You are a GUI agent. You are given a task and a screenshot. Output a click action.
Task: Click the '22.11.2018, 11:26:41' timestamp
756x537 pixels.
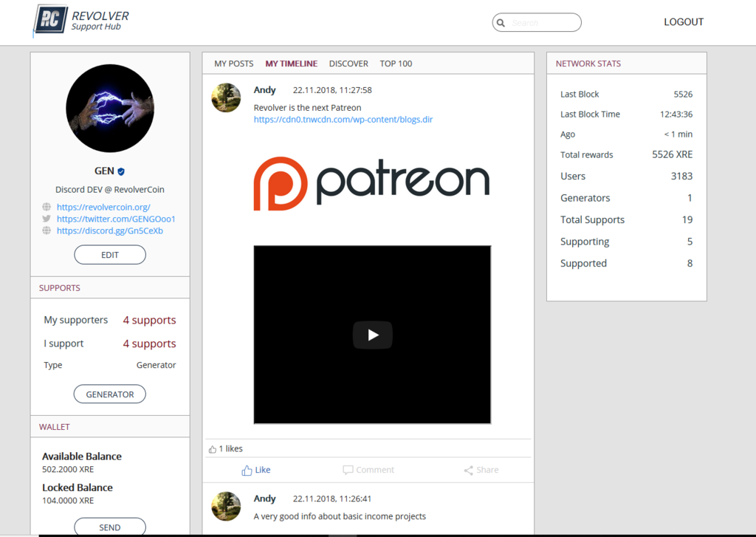(332, 499)
